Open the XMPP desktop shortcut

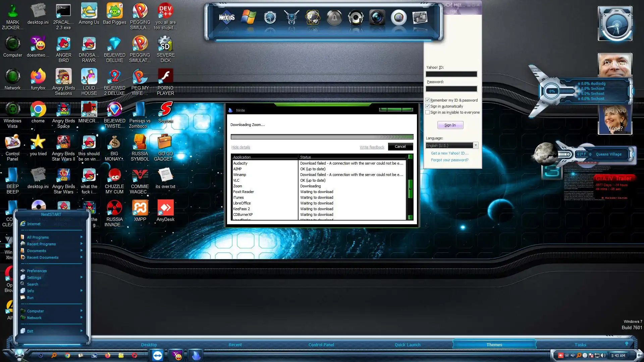pos(140,208)
